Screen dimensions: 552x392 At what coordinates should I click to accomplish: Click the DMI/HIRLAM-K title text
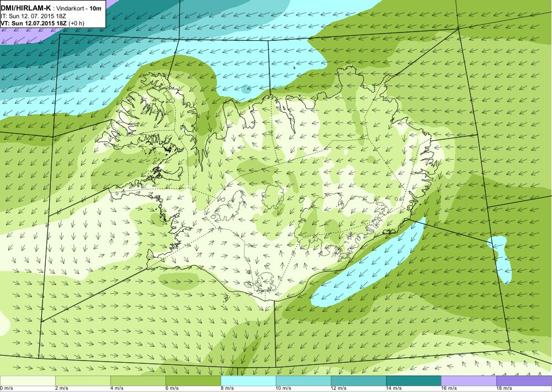click(25, 8)
